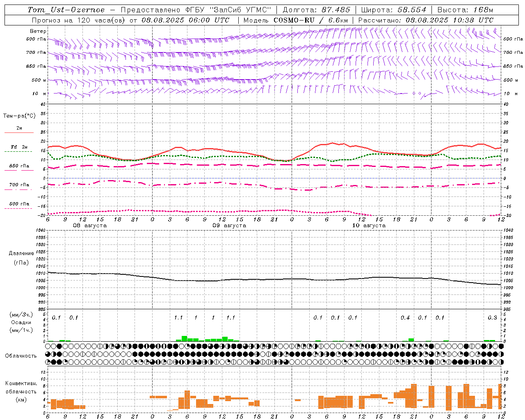Screen dimensions: 525x420
Task: Click the 10 августа date label
Action: [369, 226]
